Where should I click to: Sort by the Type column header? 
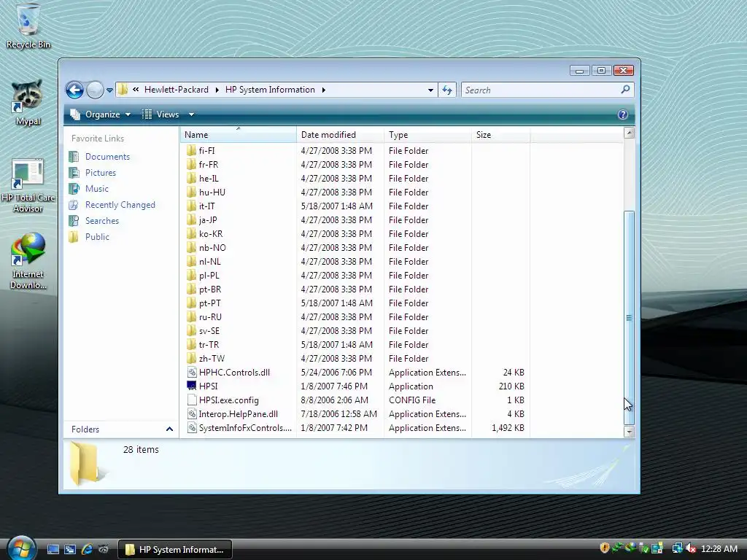pyautogui.click(x=427, y=135)
